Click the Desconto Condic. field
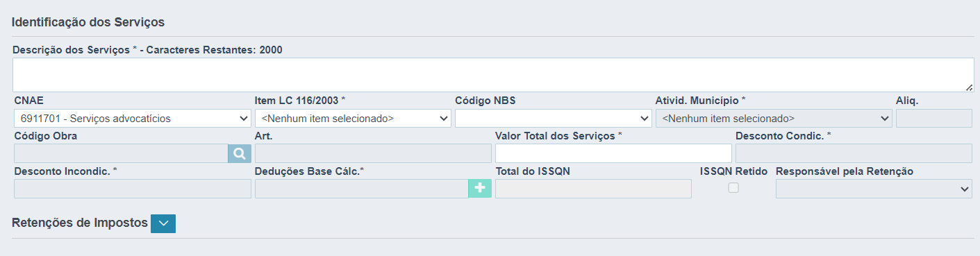Viewport: 980px width, 256px height. click(854, 153)
